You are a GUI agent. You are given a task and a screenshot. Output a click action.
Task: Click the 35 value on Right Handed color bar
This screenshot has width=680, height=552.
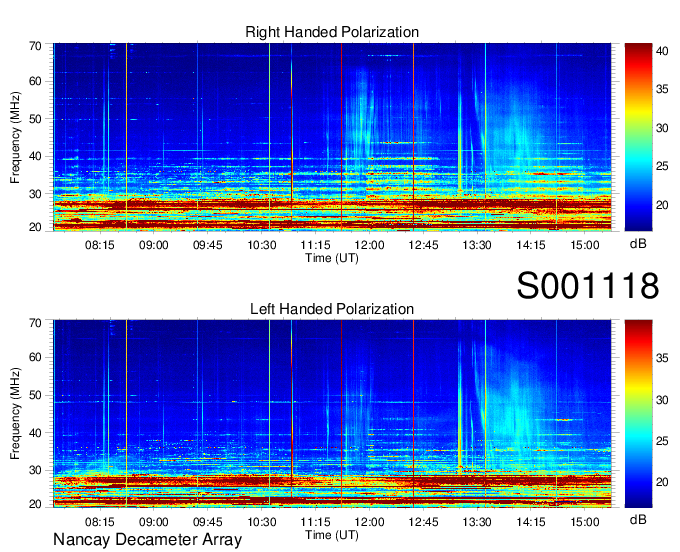(x=662, y=89)
